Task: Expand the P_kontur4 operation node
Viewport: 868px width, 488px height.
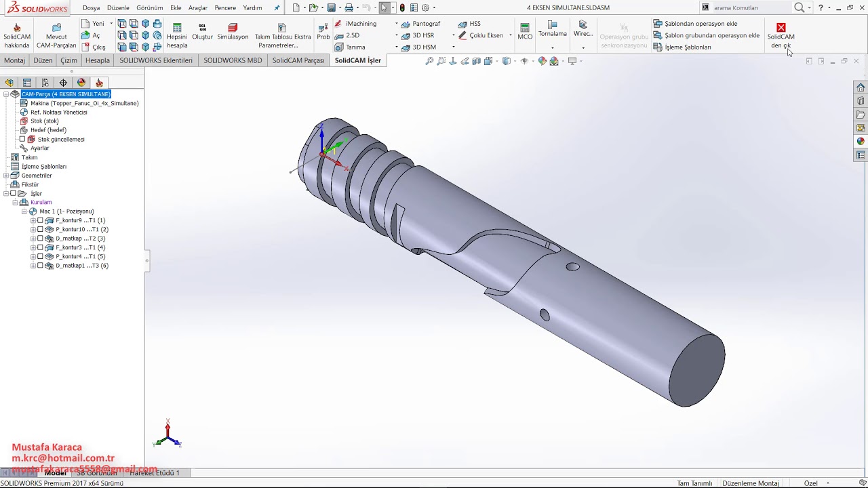Action: pos(33,257)
